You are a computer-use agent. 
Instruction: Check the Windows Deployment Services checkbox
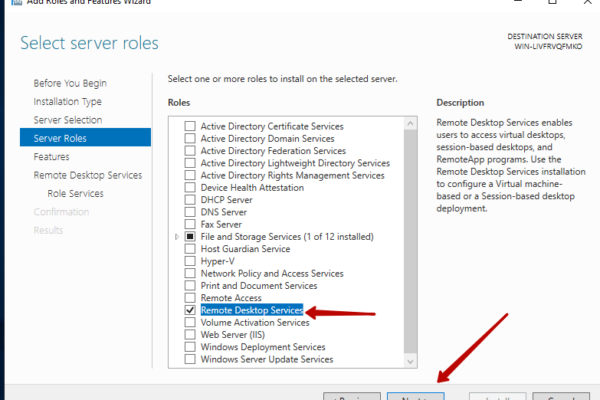190,347
